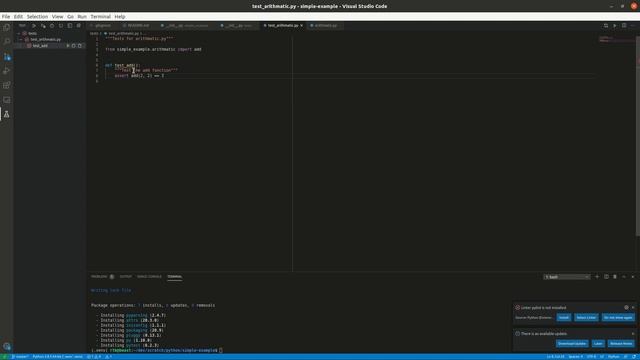Click Install in linter notification
The image size is (640, 360).
pyautogui.click(x=564, y=318)
